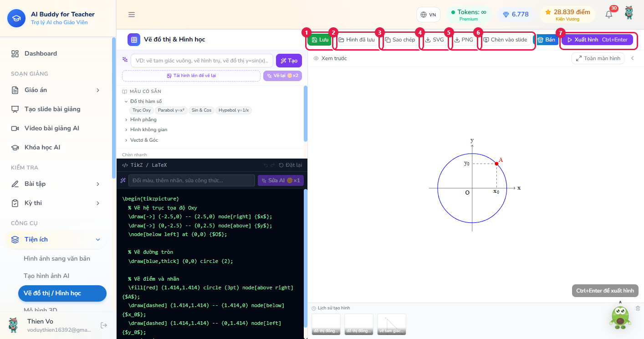Click the undo arrow in the TikZ editor header
Screen dimensions: 644x339
(x=266, y=165)
